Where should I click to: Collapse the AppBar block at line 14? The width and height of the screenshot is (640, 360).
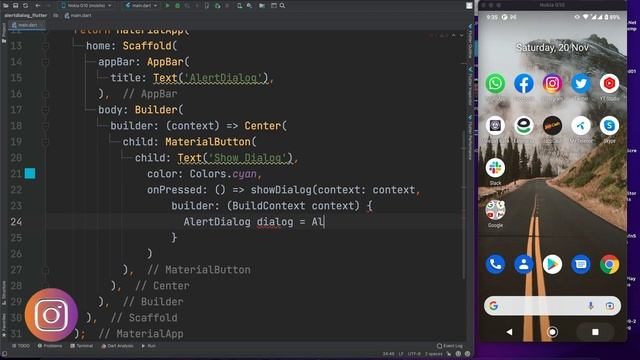[45, 62]
